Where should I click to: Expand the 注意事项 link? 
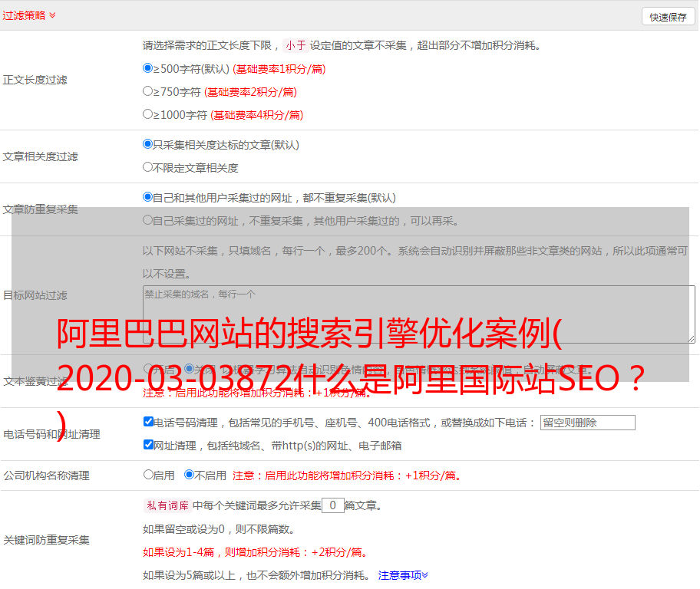pos(403,576)
